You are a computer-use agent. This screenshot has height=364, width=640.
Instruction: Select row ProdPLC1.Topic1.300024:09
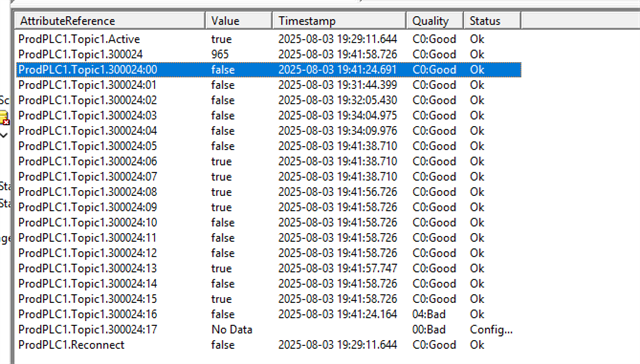(x=269, y=207)
